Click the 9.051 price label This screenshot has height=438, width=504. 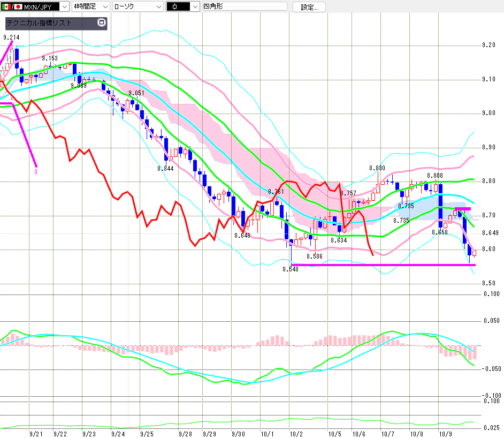tap(136, 93)
